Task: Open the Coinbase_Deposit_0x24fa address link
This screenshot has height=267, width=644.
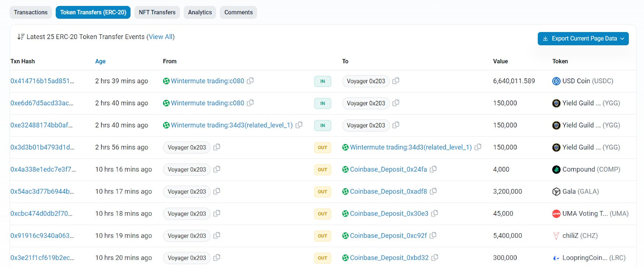Action: tap(388, 169)
